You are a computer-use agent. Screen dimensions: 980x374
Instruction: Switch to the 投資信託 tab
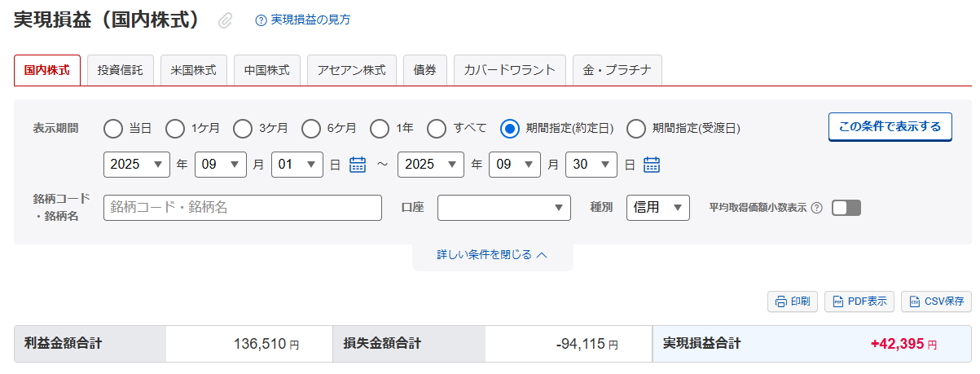point(120,70)
